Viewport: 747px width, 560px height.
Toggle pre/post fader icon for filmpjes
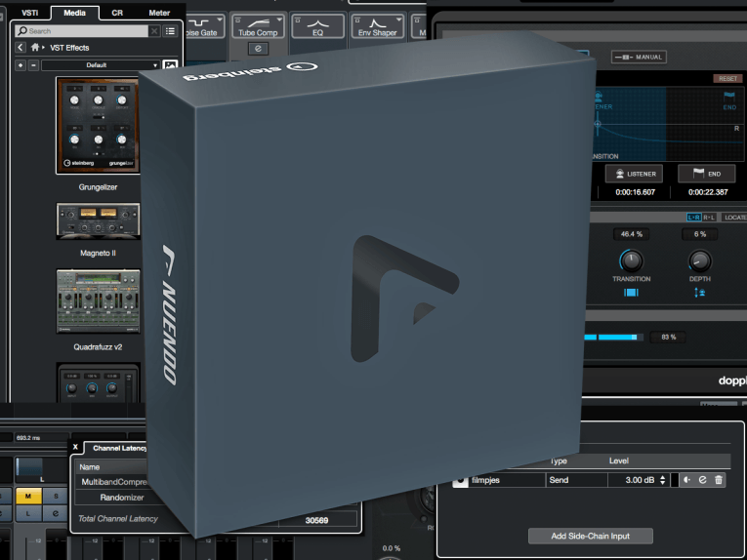tap(686, 480)
